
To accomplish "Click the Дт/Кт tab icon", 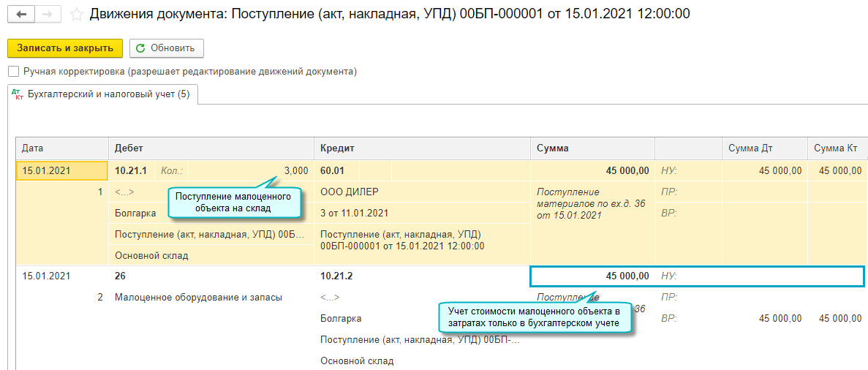I will point(18,94).
